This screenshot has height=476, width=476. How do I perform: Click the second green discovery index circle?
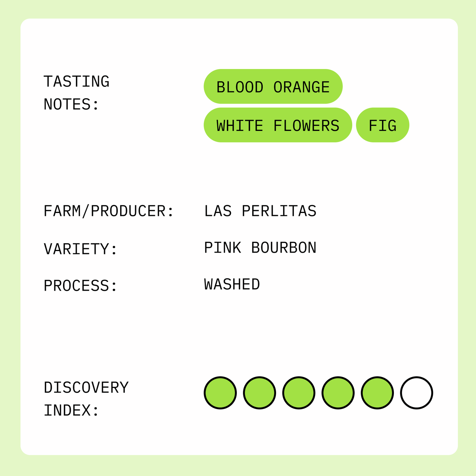259,393
